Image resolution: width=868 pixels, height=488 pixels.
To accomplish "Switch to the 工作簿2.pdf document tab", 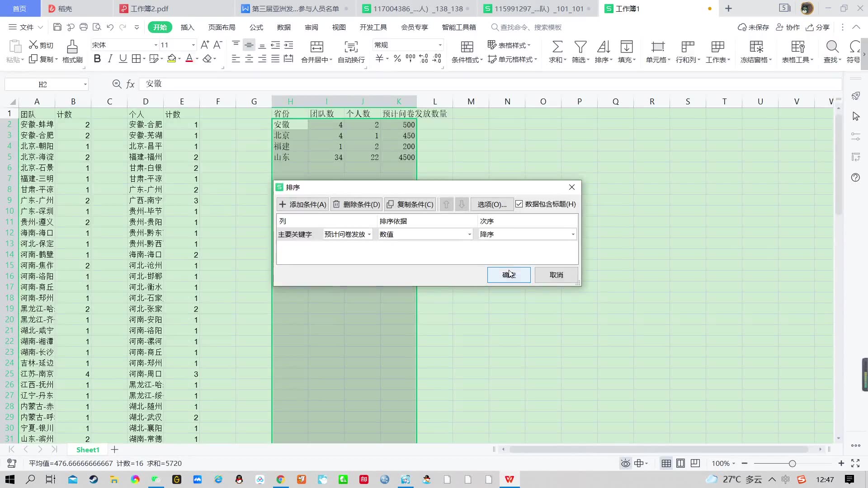I will click(x=149, y=9).
